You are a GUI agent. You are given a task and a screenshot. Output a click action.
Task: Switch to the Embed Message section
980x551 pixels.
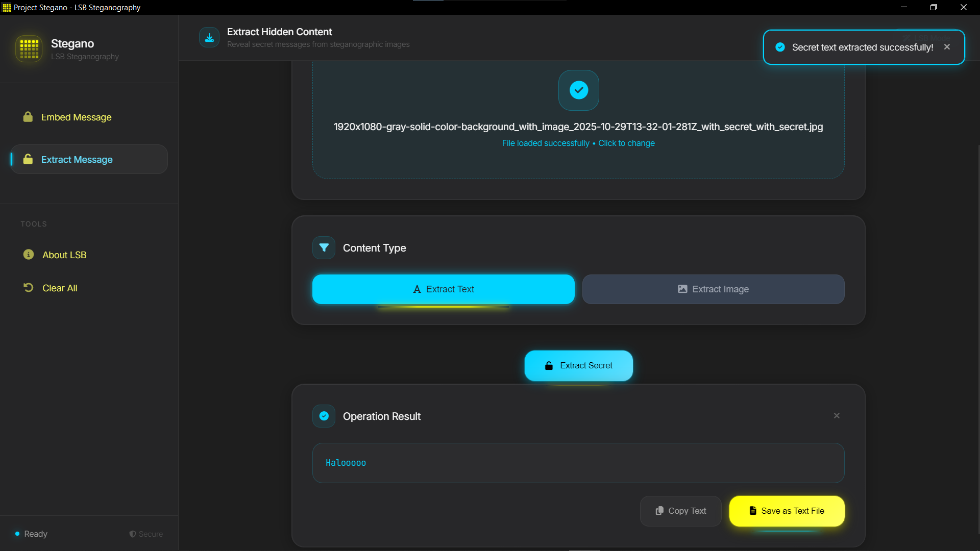click(x=76, y=117)
